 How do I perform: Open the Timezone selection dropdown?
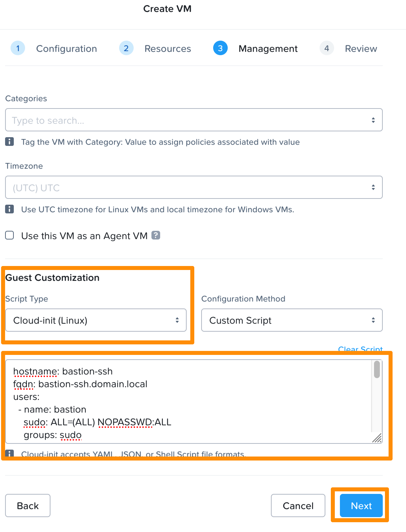[194, 187]
